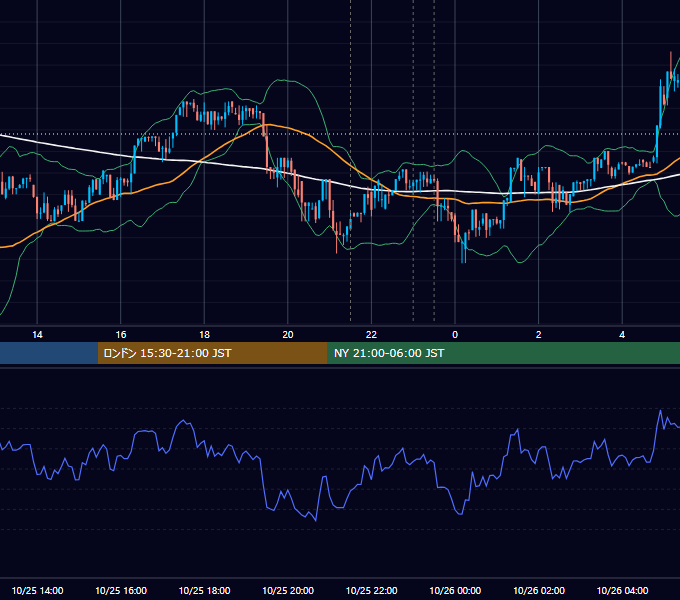The height and width of the screenshot is (600, 680).
Task: Click hour label 14 on price chart axis
Action: [x=37, y=335]
